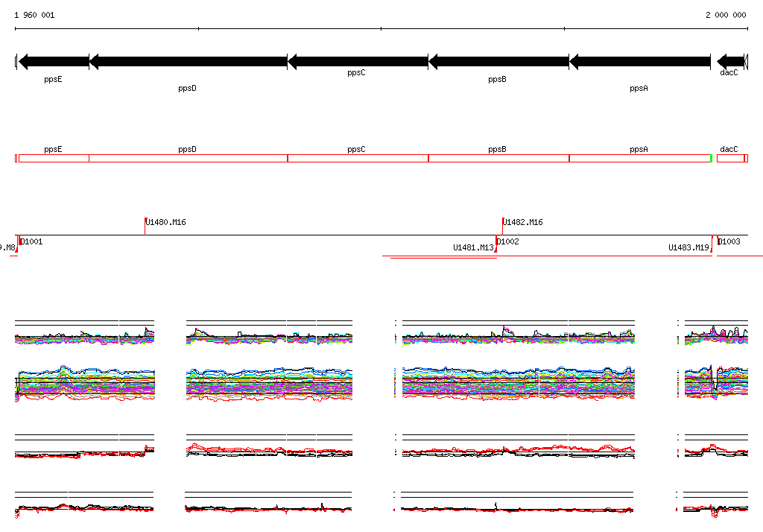763x532 pixels.
Task: Click the start coordinate 1 960 001
Action: (x=34, y=15)
